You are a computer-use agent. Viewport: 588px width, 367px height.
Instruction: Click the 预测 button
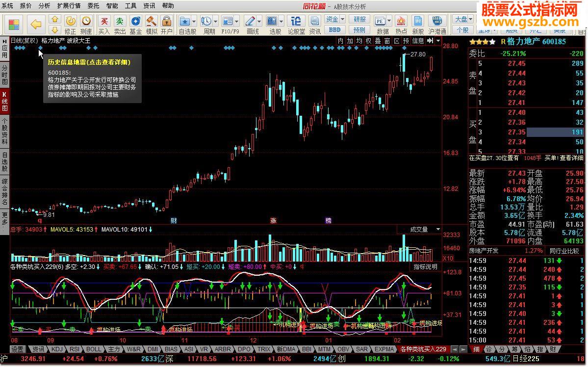(359, 29)
